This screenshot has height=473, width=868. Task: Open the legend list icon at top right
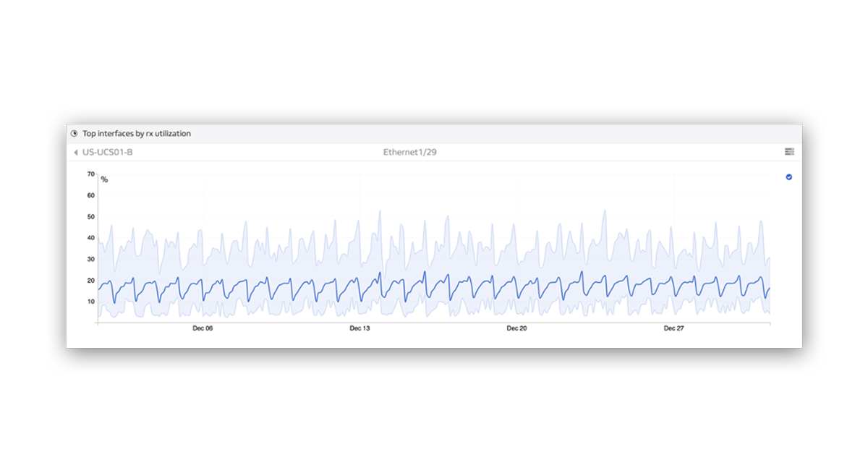pos(789,152)
